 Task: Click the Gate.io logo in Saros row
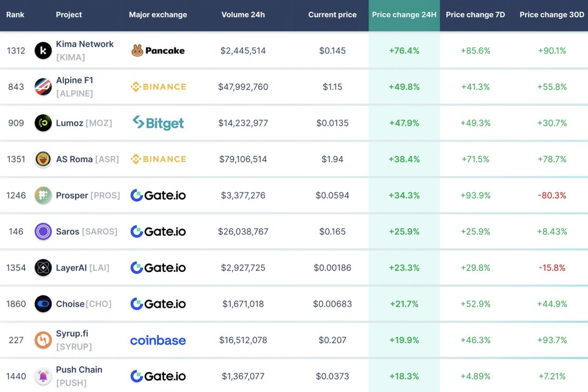tap(158, 231)
